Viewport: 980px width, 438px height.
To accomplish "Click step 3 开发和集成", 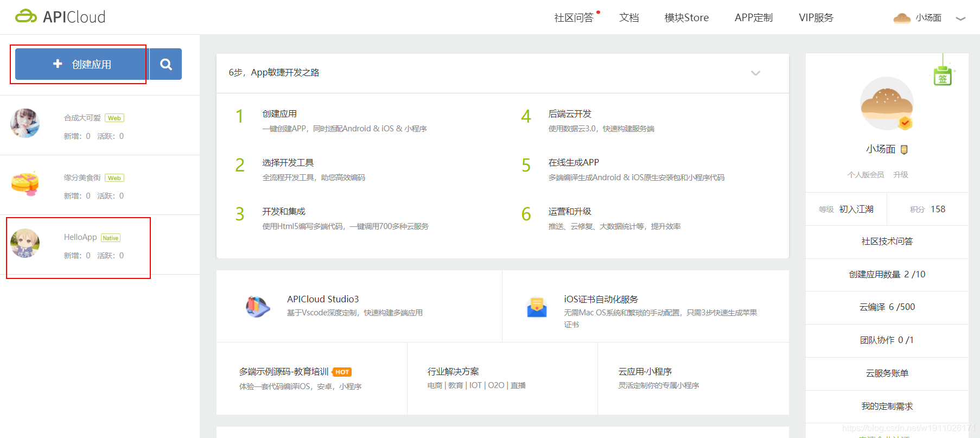I will pos(284,211).
